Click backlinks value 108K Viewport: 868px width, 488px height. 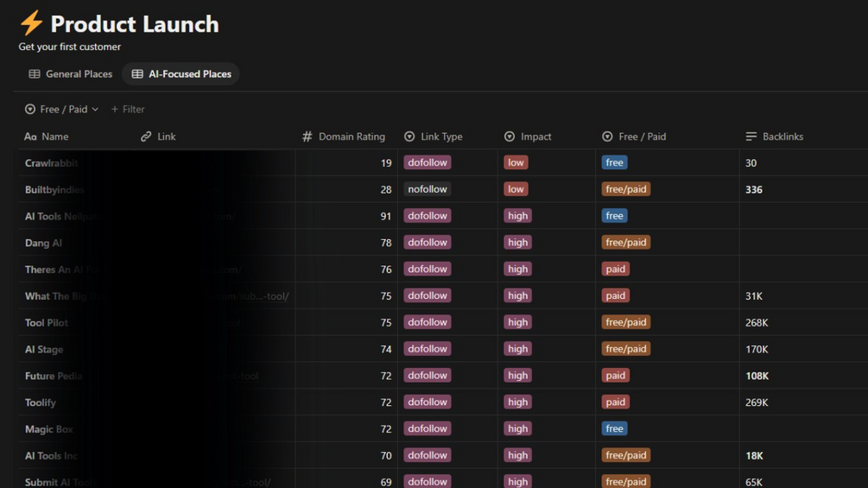757,376
